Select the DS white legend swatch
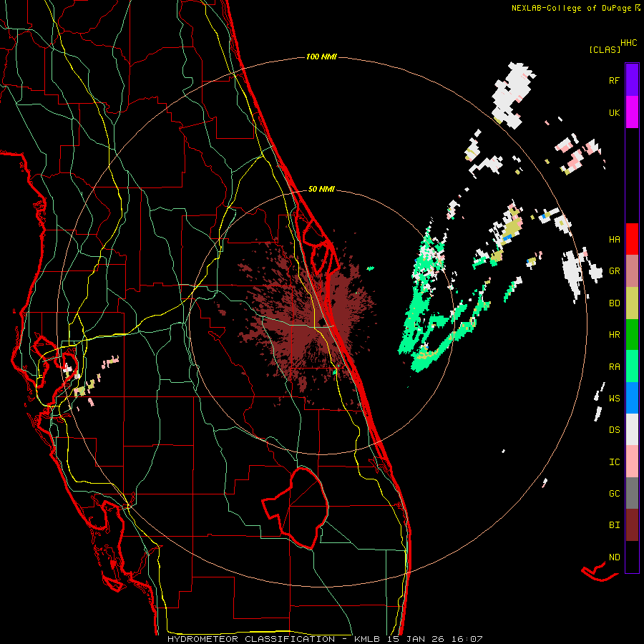Screen dimensions: 644x644 [x=632, y=429]
